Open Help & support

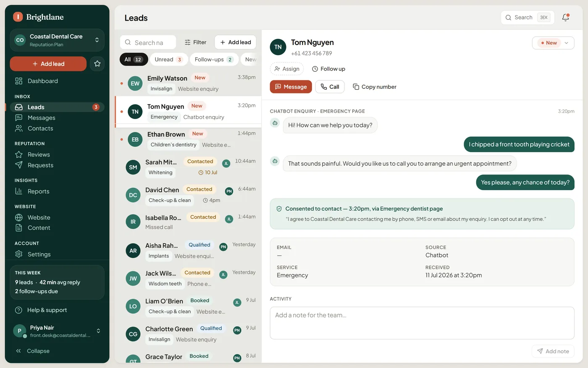tap(57, 310)
